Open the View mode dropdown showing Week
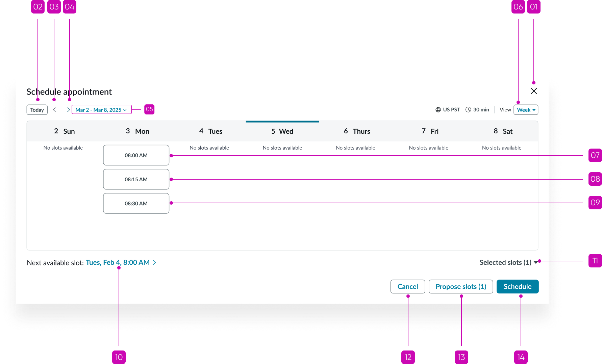This screenshot has height=364, width=602. click(x=526, y=109)
